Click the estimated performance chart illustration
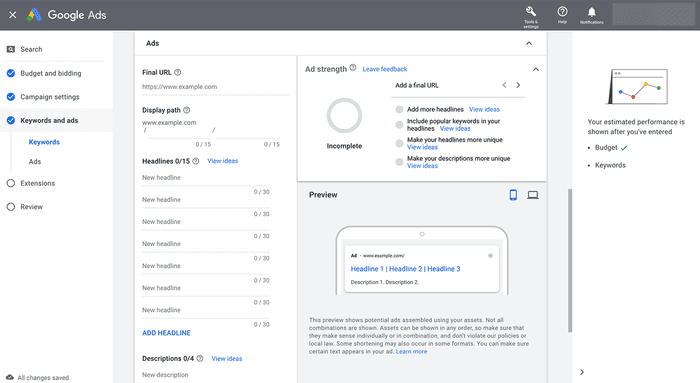The height and width of the screenshot is (383, 700). [x=637, y=87]
